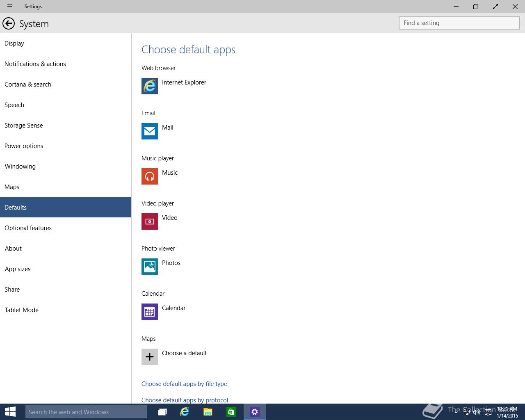
Task: Select Windowing in the sidebar
Action: [66, 166]
